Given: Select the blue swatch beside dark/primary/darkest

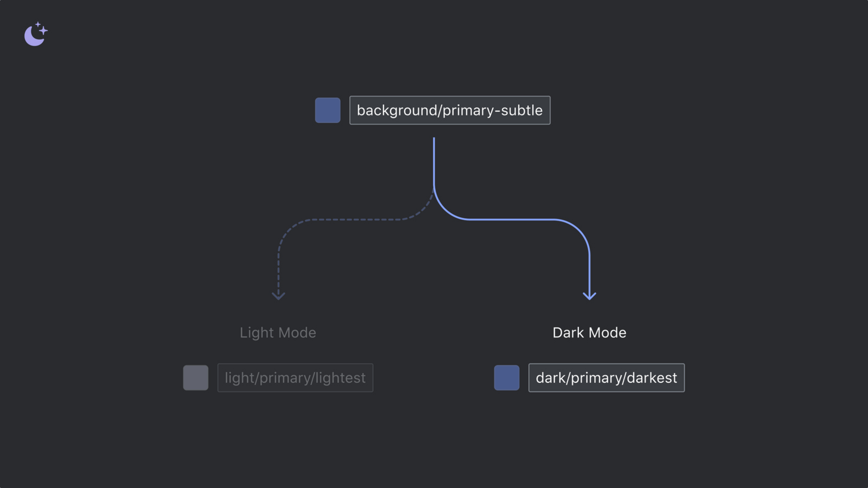Looking at the screenshot, I should [506, 378].
